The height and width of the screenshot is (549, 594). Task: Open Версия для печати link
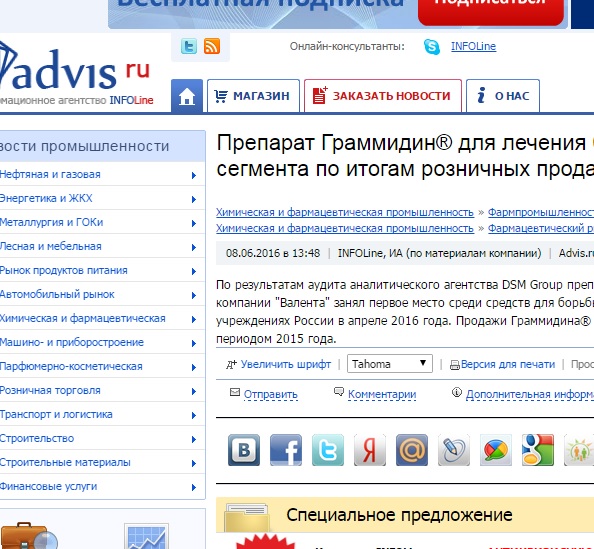[508, 364]
